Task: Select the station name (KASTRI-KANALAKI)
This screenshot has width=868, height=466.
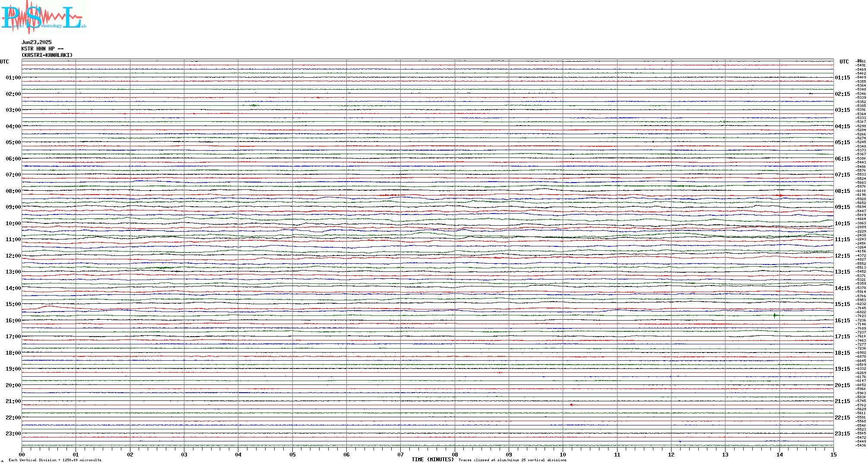Action: (47, 55)
